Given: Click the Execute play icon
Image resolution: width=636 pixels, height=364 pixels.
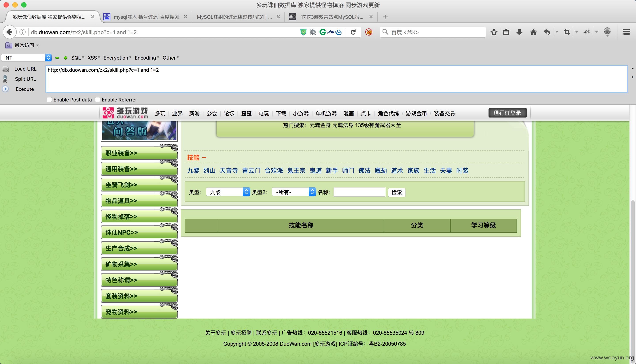Looking at the screenshot, I should [x=5, y=89].
